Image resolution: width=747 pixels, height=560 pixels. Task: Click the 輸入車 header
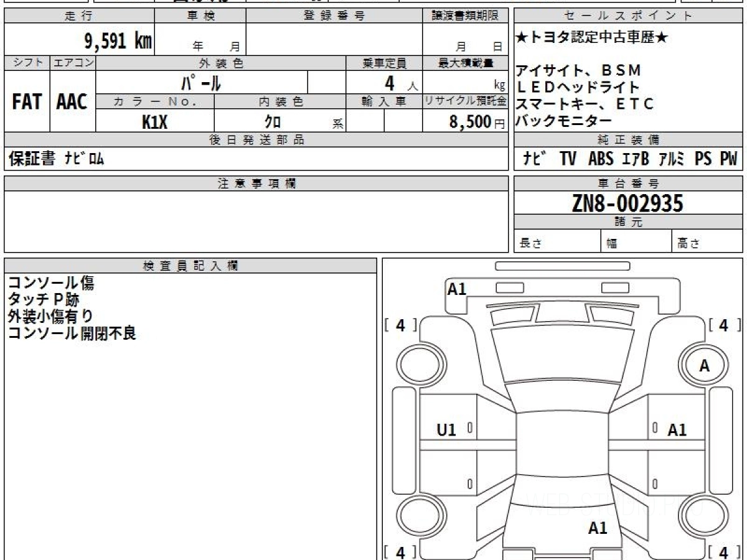[x=384, y=101]
